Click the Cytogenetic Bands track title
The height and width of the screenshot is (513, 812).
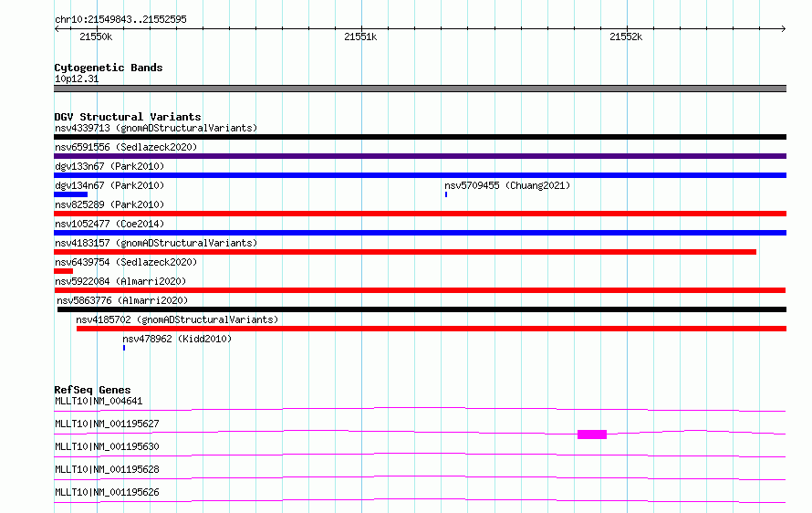tap(109, 68)
